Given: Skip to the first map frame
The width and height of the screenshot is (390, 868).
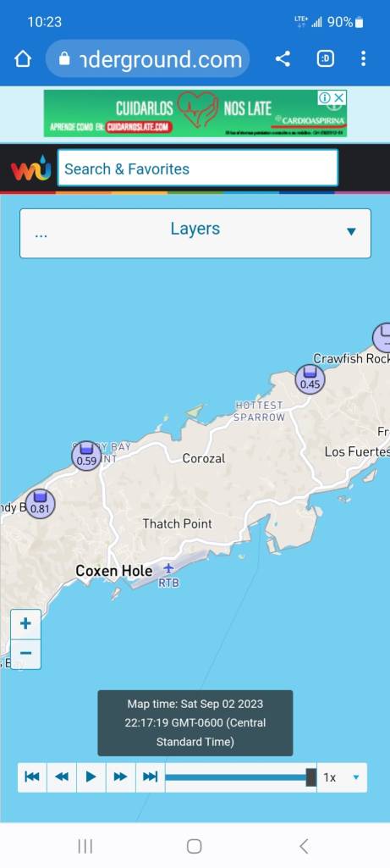Looking at the screenshot, I should pos(32,777).
